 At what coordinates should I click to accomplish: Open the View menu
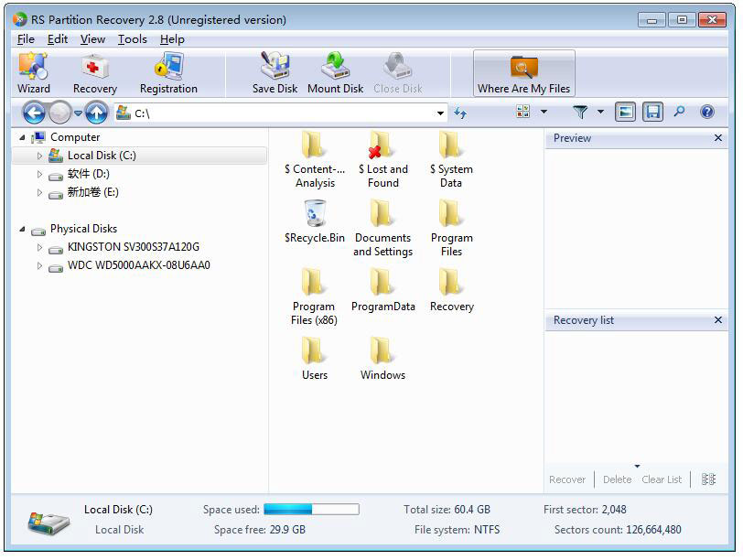(92, 39)
